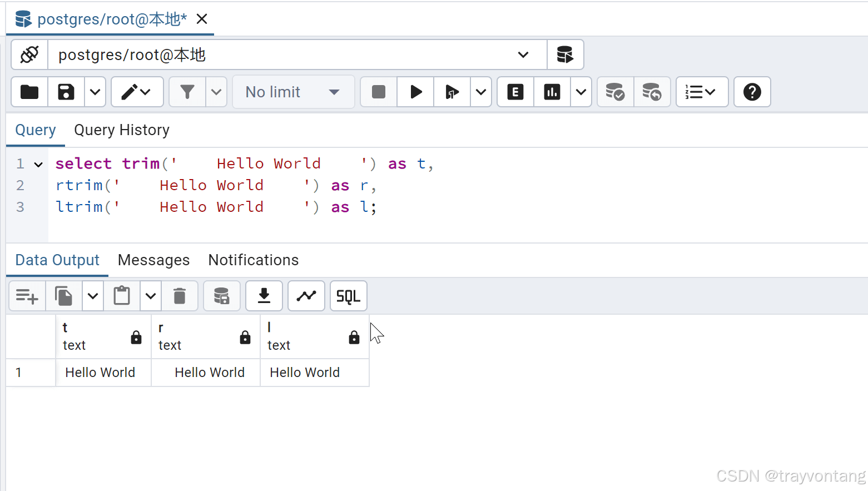
Task: Expand the Paste options arrow
Action: point(151,296)
